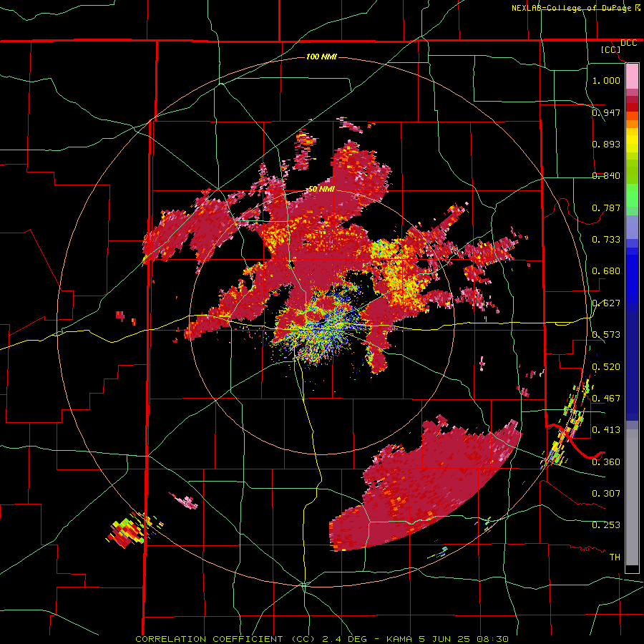Pick the gray color bar segment near 0.307
The height and width of the screenshot is (644, 644).
[x=632, y=497]
